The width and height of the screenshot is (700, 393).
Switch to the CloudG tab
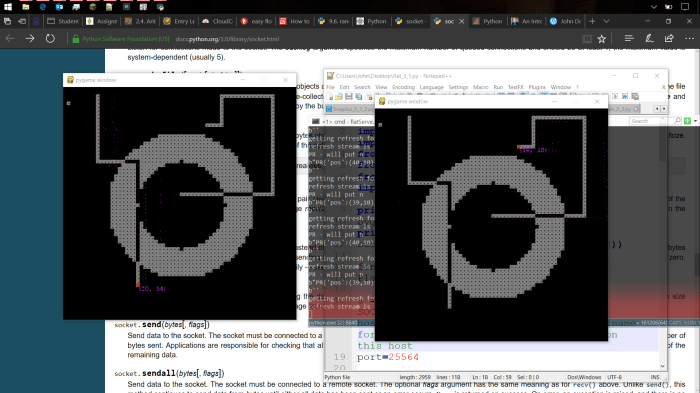[x=217, y=21]
